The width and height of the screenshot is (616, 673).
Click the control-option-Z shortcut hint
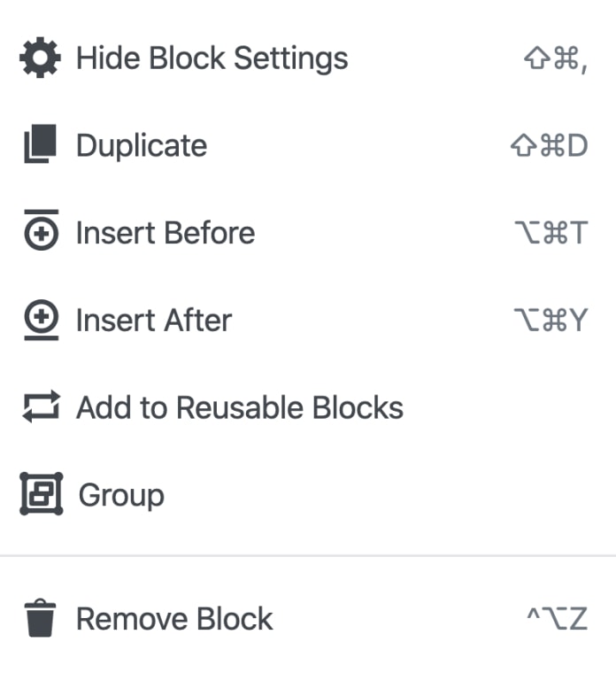[557, 618]
